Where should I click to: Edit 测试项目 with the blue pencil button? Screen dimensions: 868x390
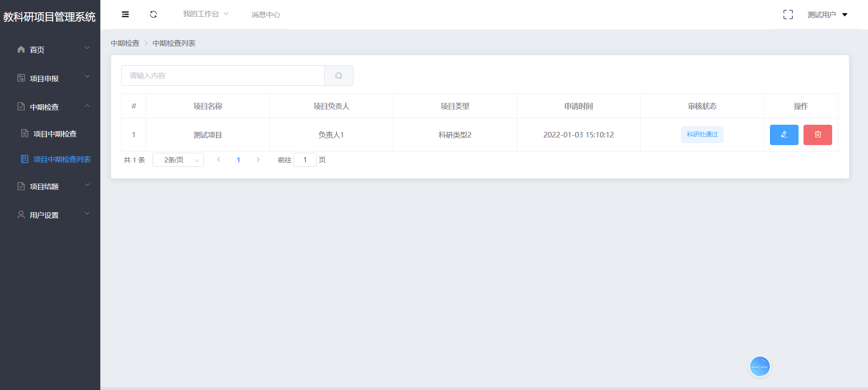[784, 135]
